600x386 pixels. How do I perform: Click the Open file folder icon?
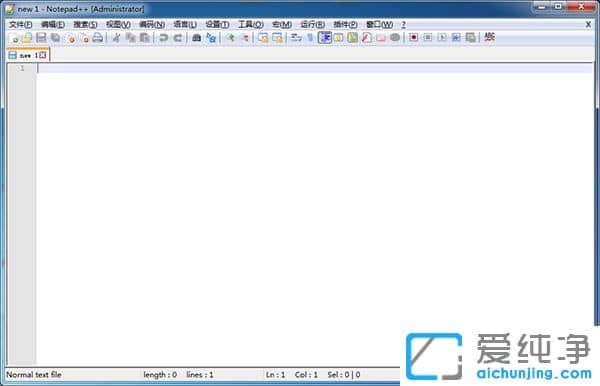pyautogui.click(x=27, y=37)
